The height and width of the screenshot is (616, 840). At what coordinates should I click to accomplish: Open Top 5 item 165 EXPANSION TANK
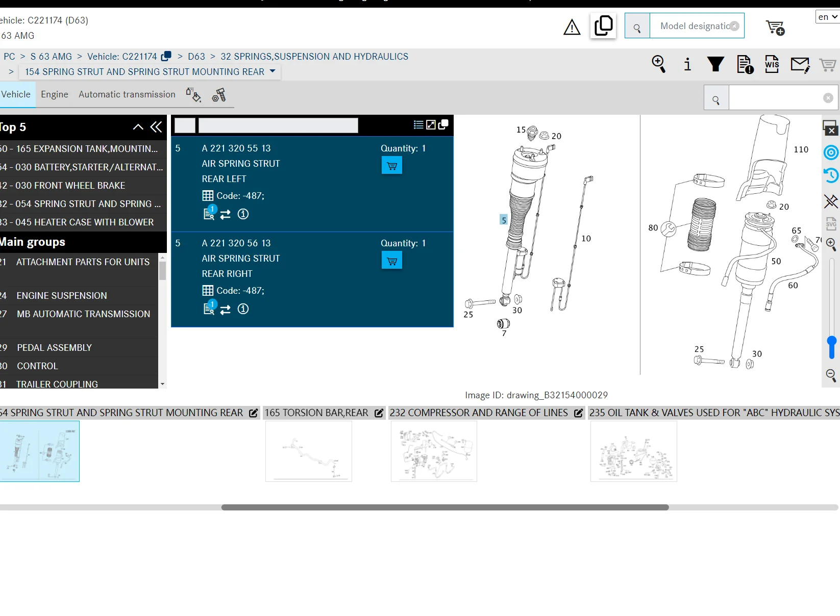click(82, 149)
